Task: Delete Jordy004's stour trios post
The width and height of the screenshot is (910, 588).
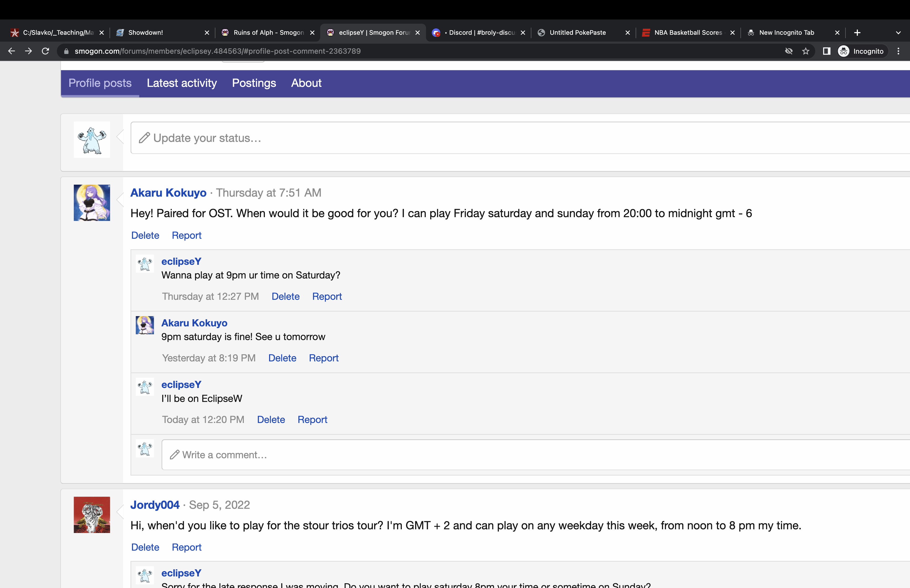Action: pos(145,547)
